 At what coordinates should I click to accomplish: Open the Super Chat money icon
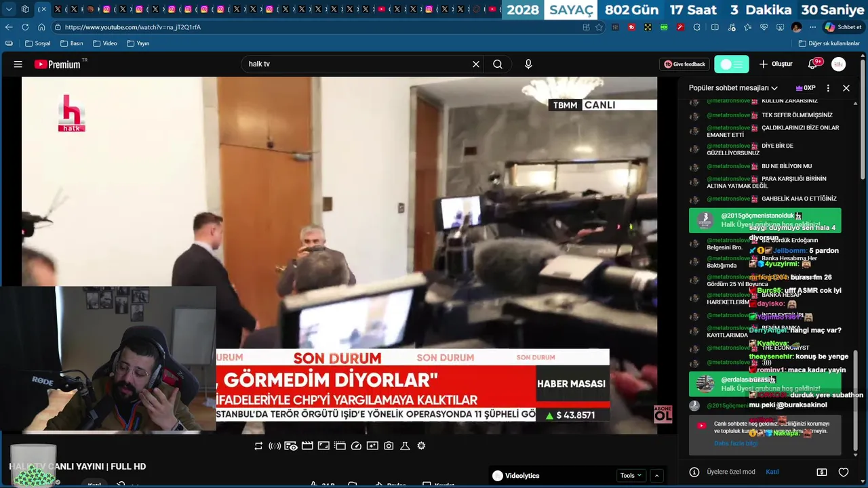pyautogui.click(x=822, y=472)
